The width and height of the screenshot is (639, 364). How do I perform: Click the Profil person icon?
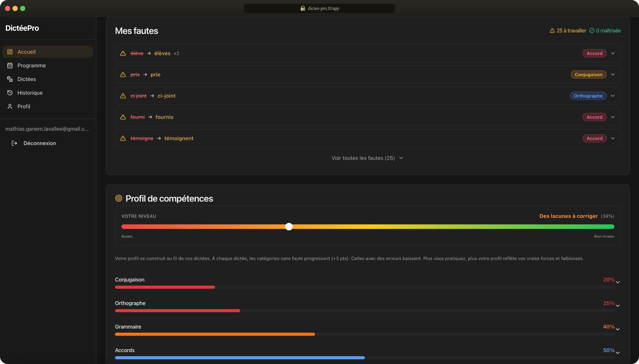pyautogui.click(x=10, y=106)
